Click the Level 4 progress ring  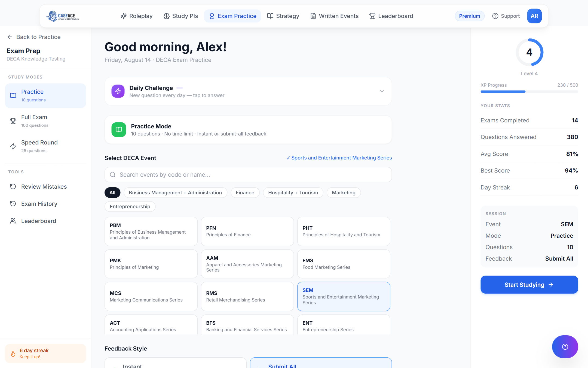point(529,52)
